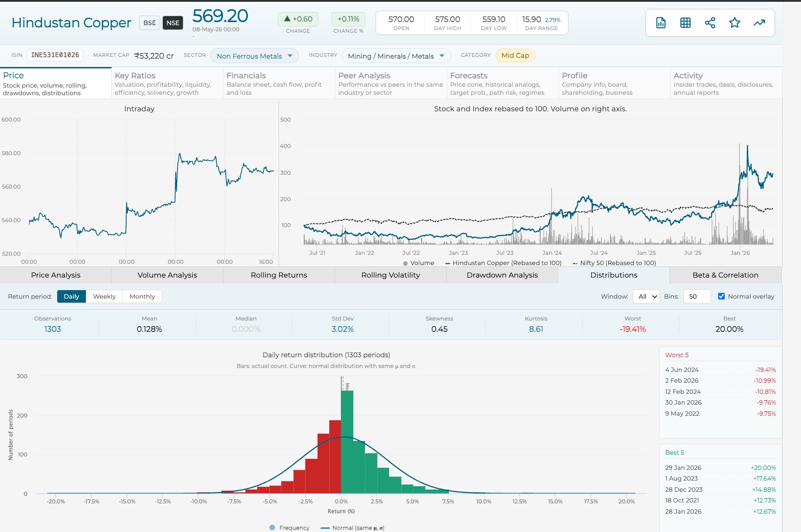Image resolution: width=801 pixels, height=532 pixels.
Task: Select the 29 Jan 2026 best-day row
Action: click(x=720, y=468)
